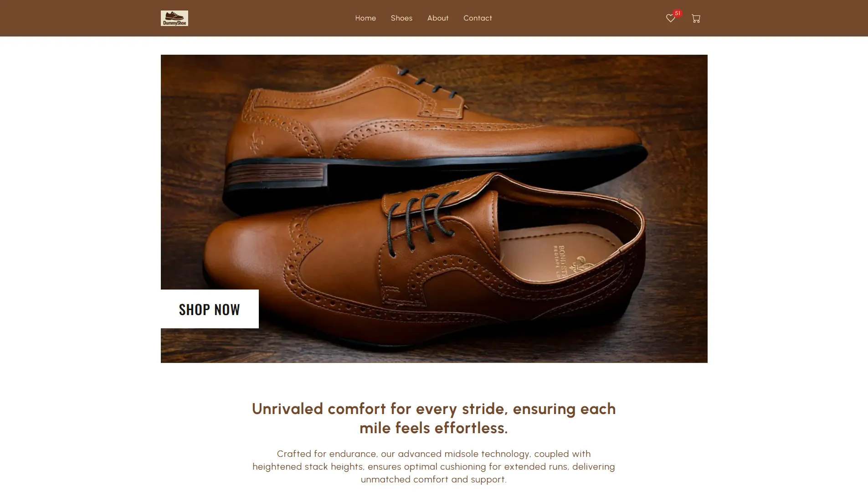Click the brown shoes hero banner image

(434, 208)
